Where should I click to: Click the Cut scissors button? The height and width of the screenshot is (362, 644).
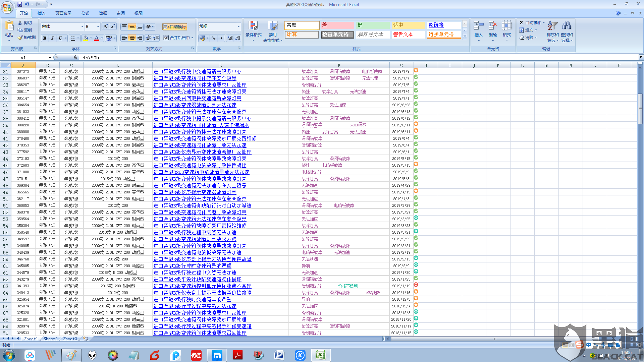(x=25, y=23)
